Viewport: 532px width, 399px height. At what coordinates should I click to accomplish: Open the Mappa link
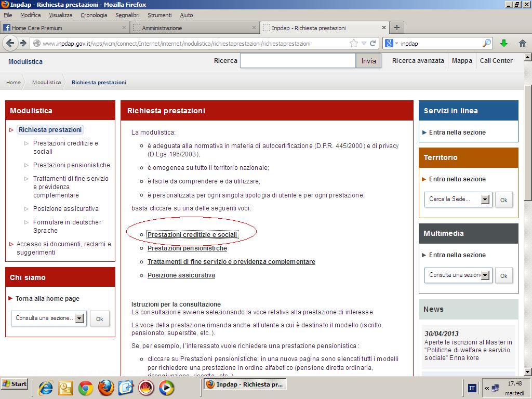(x=462, y=60)
